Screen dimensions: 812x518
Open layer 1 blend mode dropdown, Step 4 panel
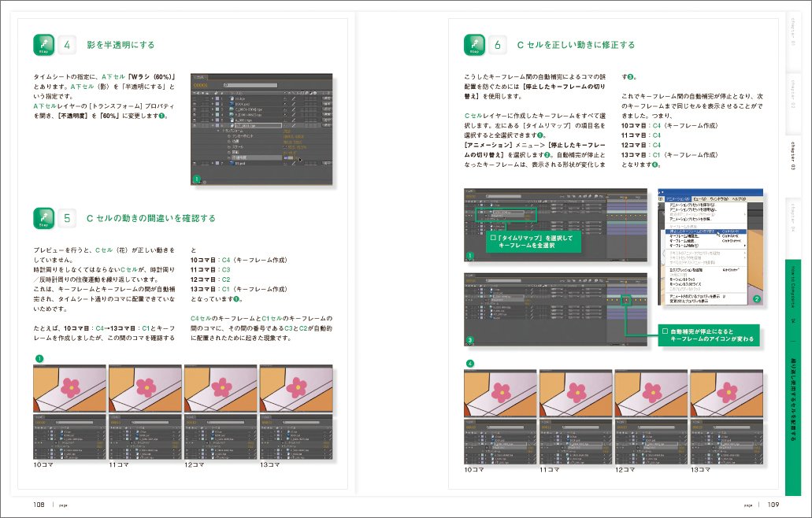pos(327,98)
